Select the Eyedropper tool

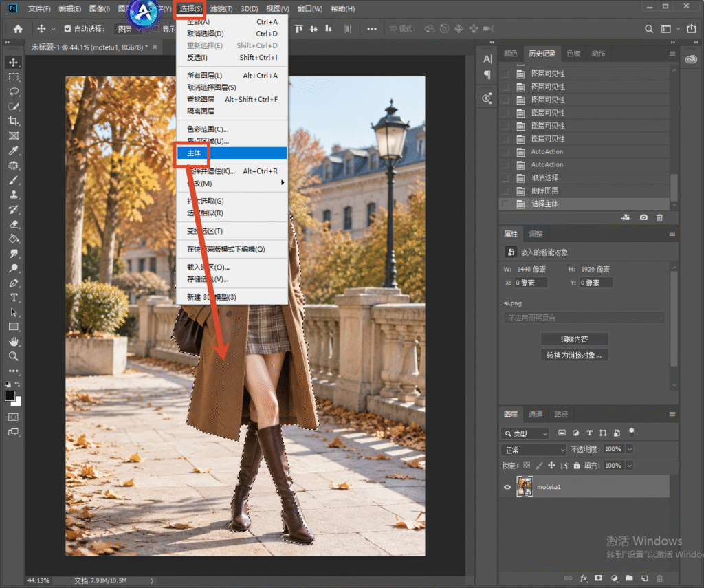click(x=14, y=151)
